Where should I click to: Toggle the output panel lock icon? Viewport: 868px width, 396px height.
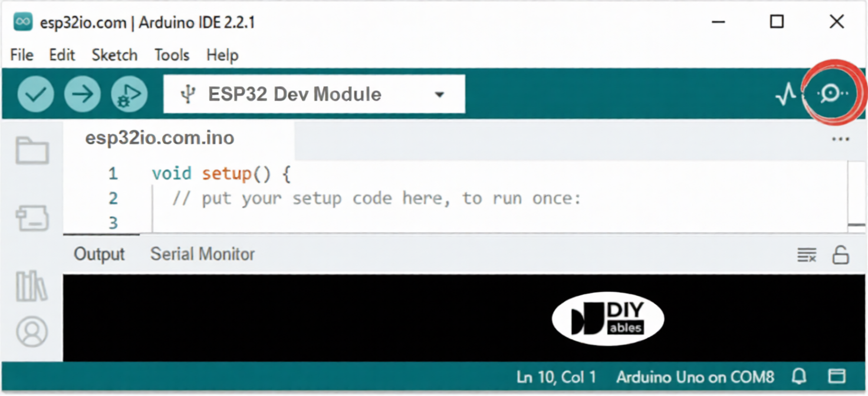click(x=840, y=255)
